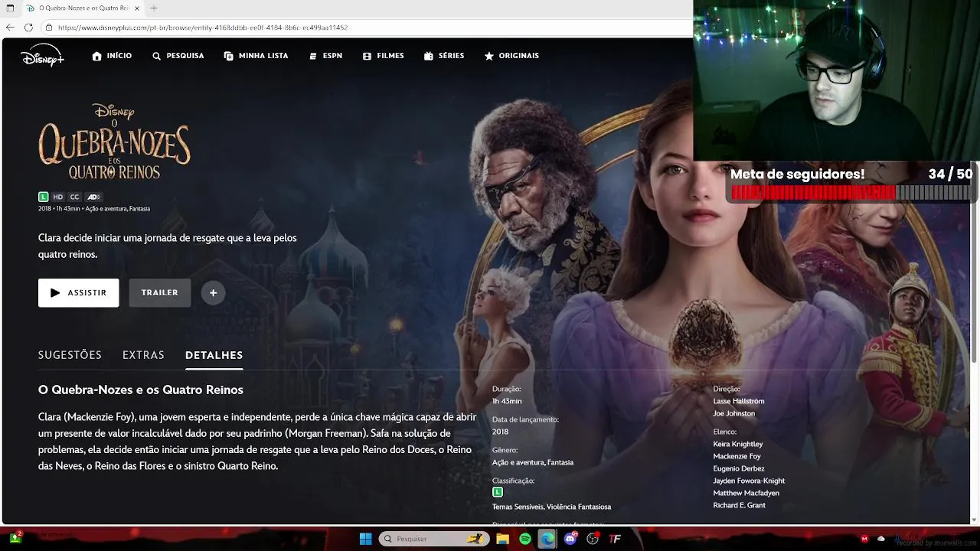Click duration value 1h 43min in details

tap(507, 401)
